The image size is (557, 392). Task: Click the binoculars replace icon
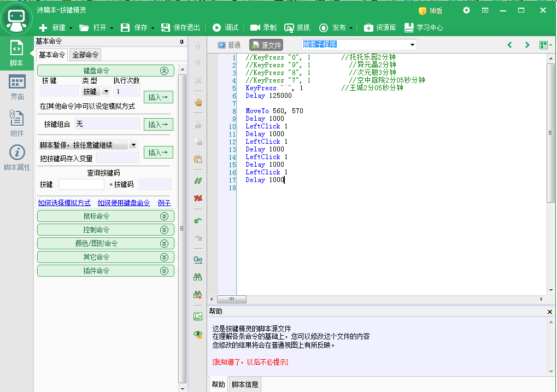(x=198, y=294)
